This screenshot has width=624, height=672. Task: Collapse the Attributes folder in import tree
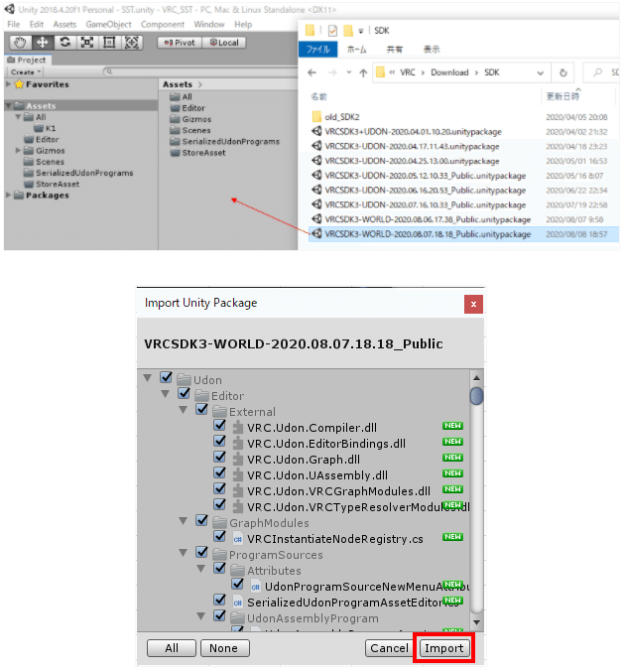[x=200, y=569]
